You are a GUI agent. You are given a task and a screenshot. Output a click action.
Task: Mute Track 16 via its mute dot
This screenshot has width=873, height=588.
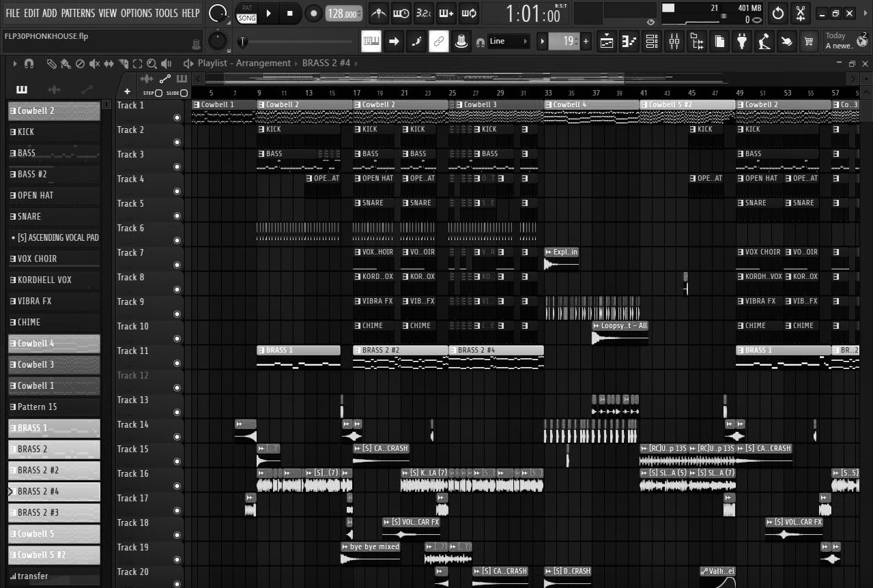pyautogui.click(x=177, y=486)
